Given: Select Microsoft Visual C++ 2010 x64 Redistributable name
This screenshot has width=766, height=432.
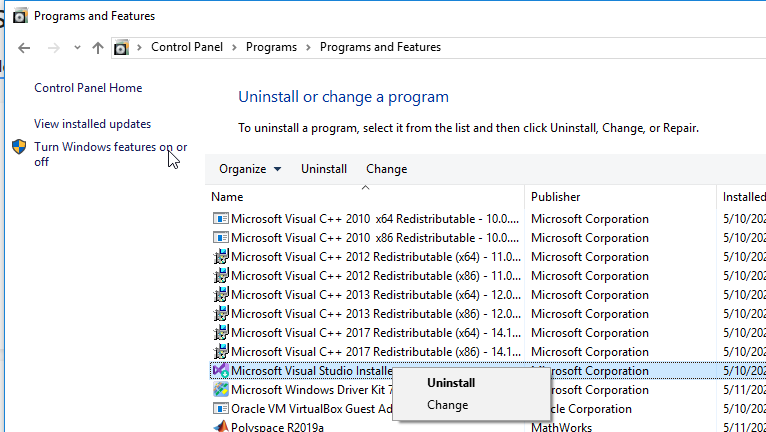Looking at the screenshot, I should point(375,218).
